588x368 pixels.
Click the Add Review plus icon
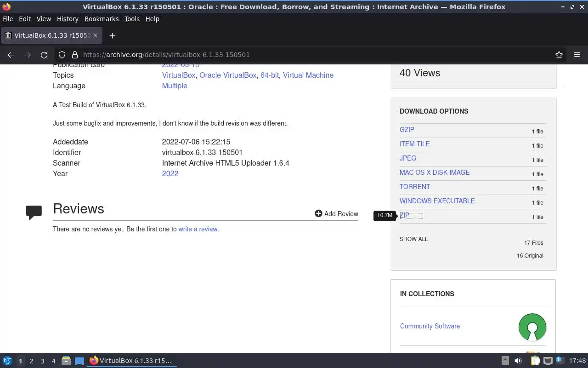pos(318,213)
